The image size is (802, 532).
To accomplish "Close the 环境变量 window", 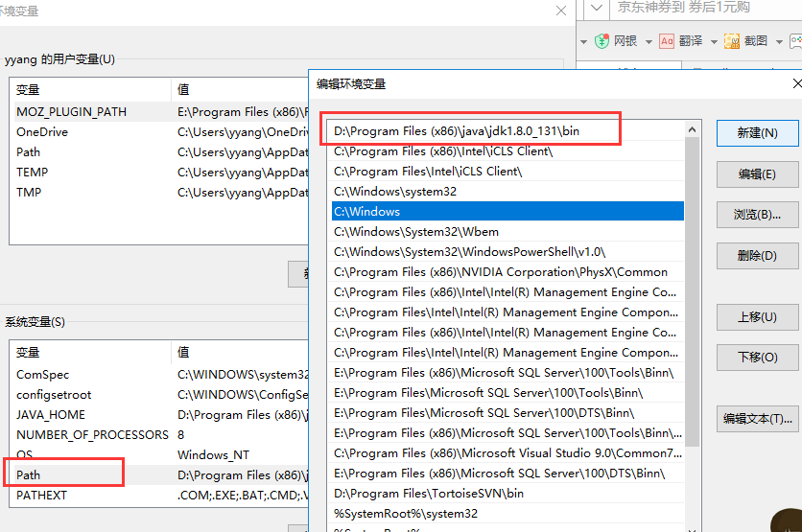I will point(561,11).
